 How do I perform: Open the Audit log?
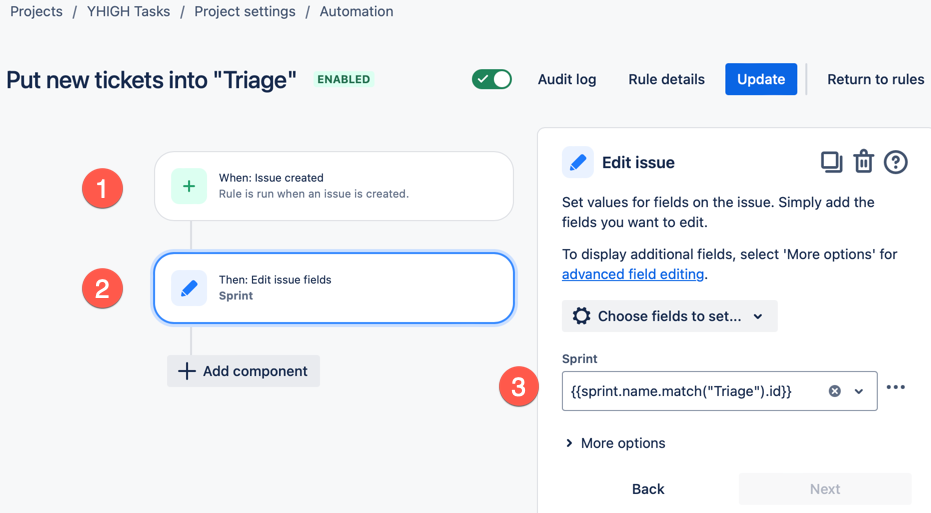click(566, 80)
